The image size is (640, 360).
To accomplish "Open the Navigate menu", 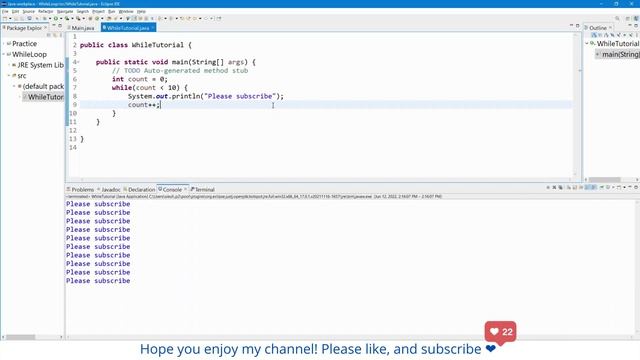I will [x=65, y=11].
